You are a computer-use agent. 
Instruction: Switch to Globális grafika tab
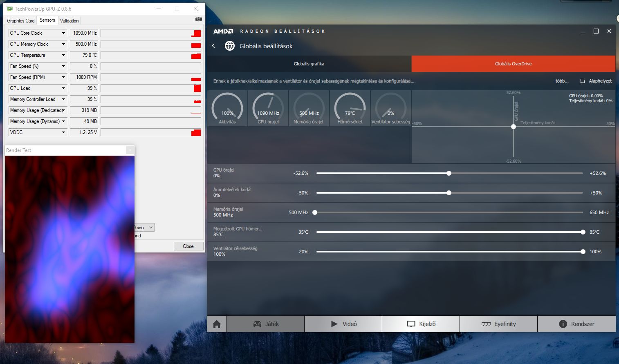point(309,64)
